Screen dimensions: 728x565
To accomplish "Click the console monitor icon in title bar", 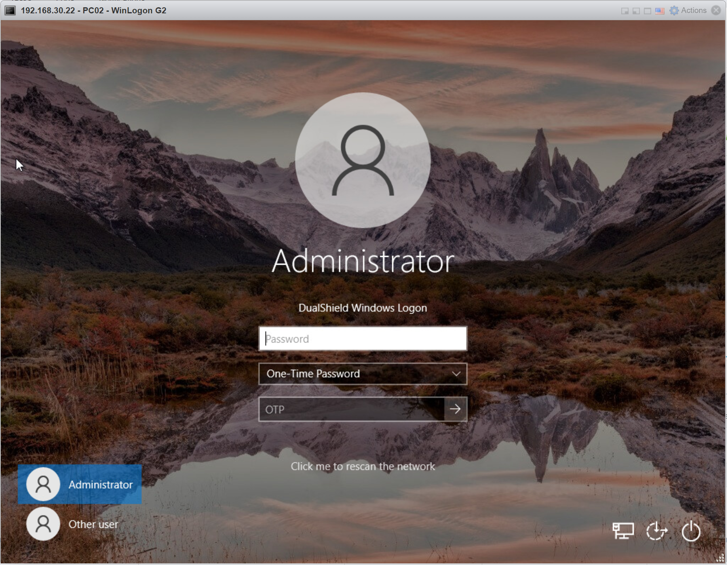I will 10,11.
